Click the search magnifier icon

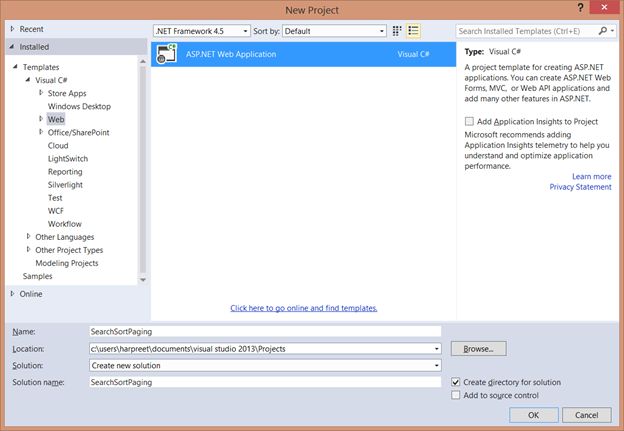point(603,31)
